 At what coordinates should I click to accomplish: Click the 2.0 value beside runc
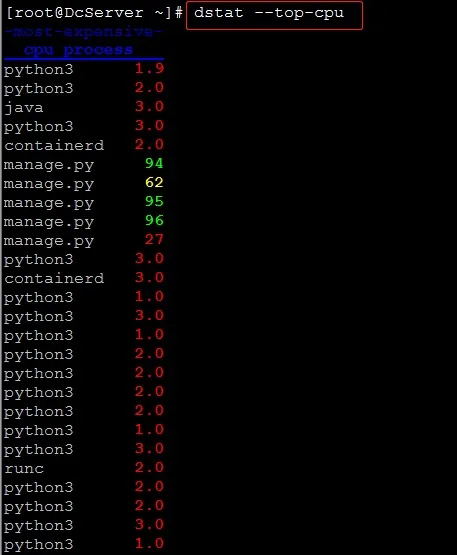coord(149,468)
